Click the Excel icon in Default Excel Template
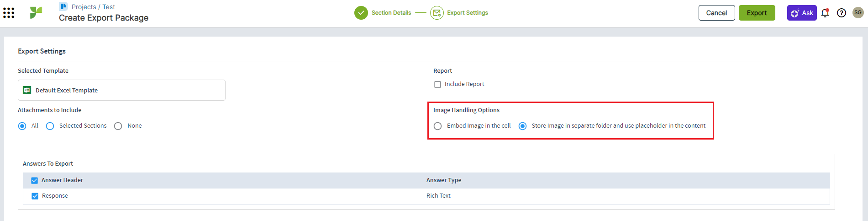 tap(27, 90)
